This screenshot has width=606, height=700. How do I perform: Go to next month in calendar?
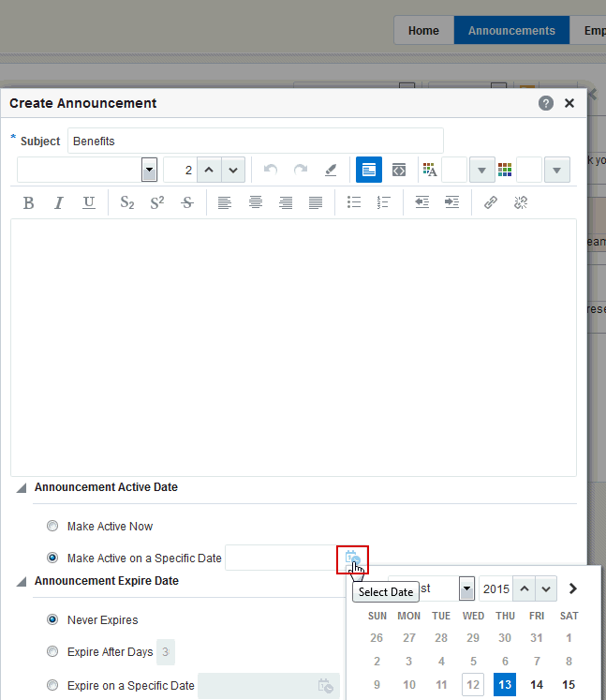pos(573,588)
